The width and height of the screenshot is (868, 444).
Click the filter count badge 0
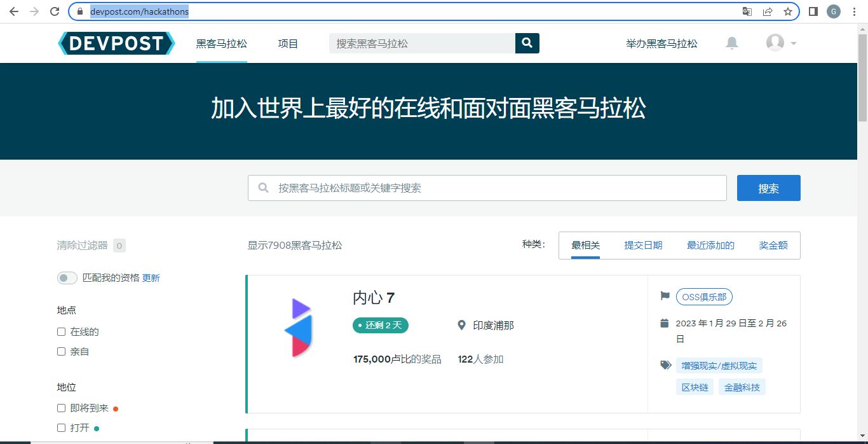[119, 246]
